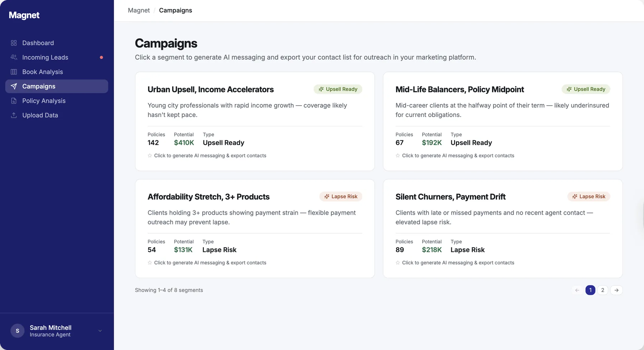
Task: Click the $192K potential value
Action: tap(432, 143)
